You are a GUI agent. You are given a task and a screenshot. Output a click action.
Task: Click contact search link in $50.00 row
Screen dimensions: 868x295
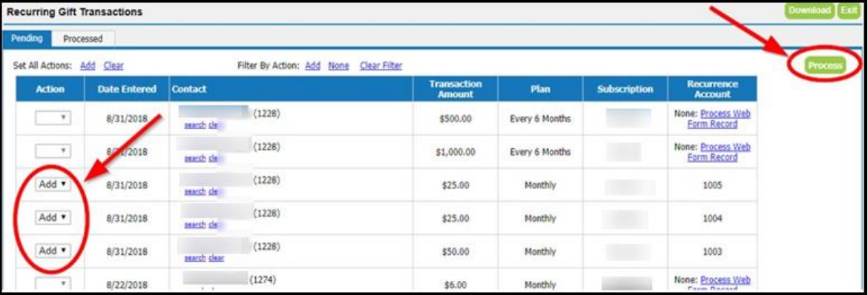point(195,258)
